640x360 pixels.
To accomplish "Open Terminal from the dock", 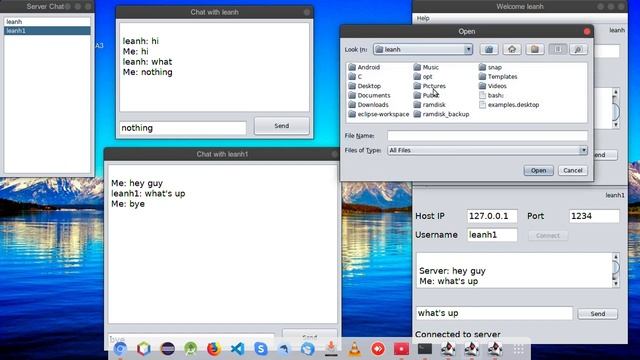I will click(425, 349).
